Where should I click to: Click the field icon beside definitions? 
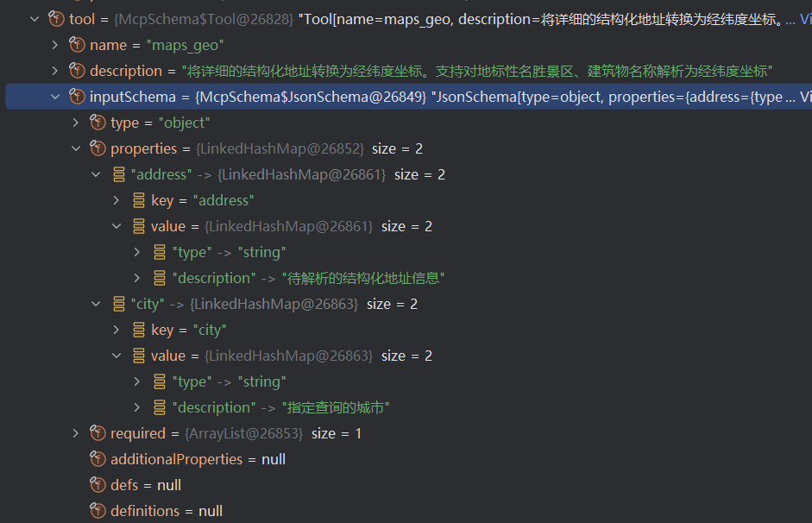98,511
